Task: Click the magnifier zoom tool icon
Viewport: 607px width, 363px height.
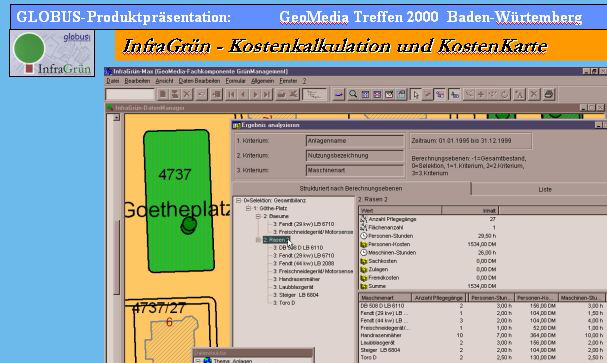Action: 353,94
